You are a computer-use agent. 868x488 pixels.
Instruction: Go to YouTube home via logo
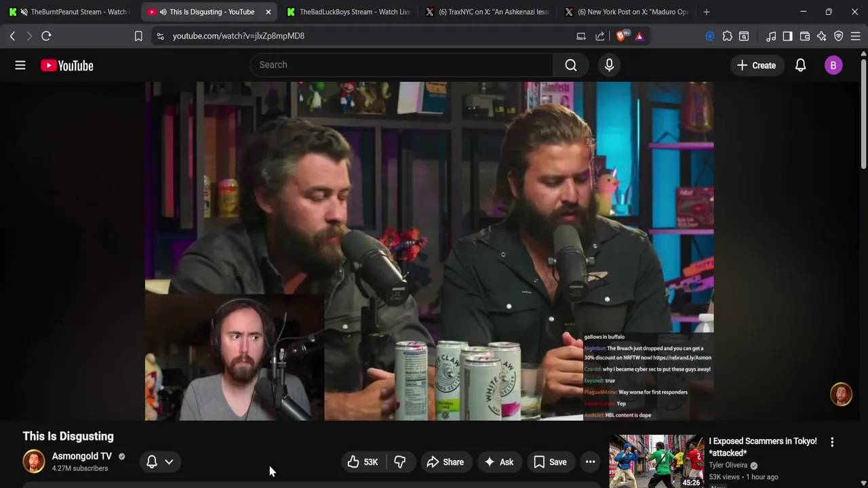point(66,65)
